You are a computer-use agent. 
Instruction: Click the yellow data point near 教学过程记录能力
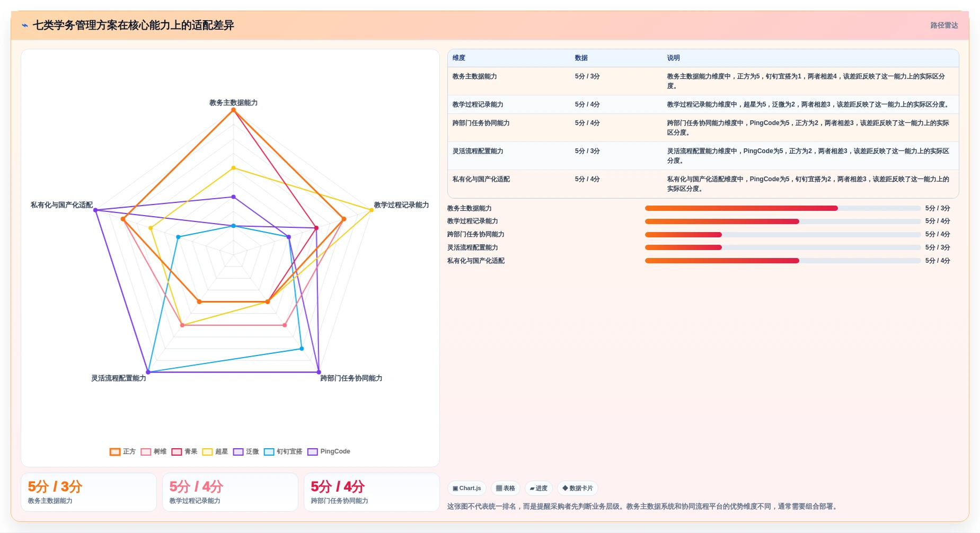tap(371, 210)
